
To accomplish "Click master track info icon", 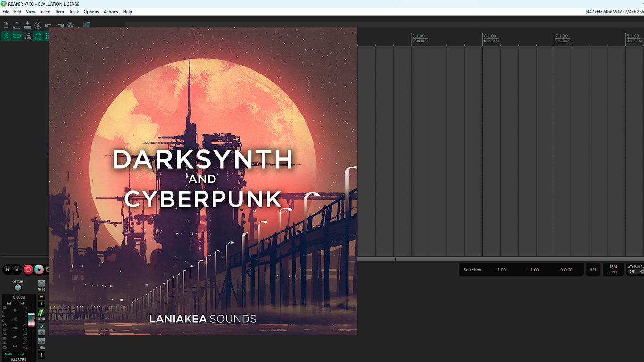I will click(41, 355).
